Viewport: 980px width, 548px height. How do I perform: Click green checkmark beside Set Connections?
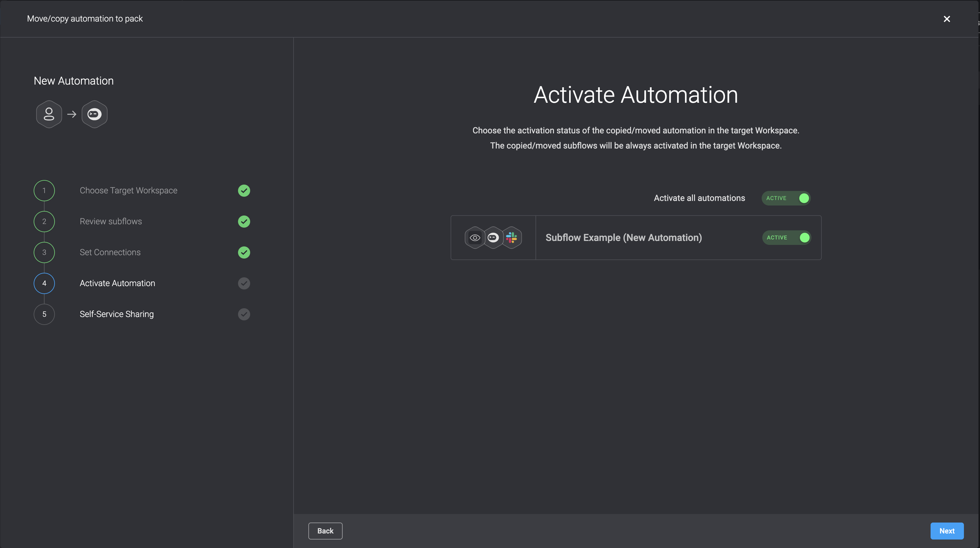244,252
